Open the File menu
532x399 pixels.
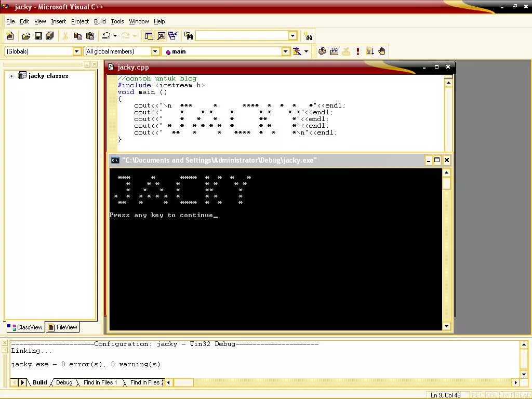coord(10,21)
